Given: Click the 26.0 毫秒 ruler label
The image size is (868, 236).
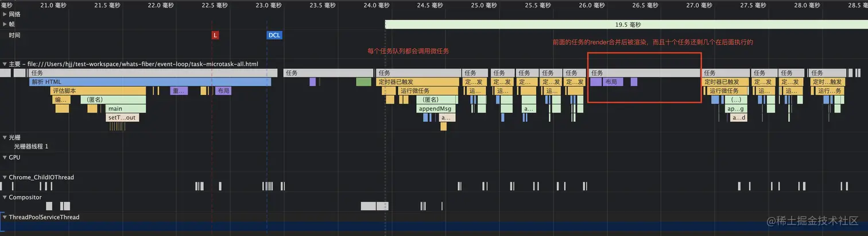Looking at the screenshot, I should [x=592, y=5].
